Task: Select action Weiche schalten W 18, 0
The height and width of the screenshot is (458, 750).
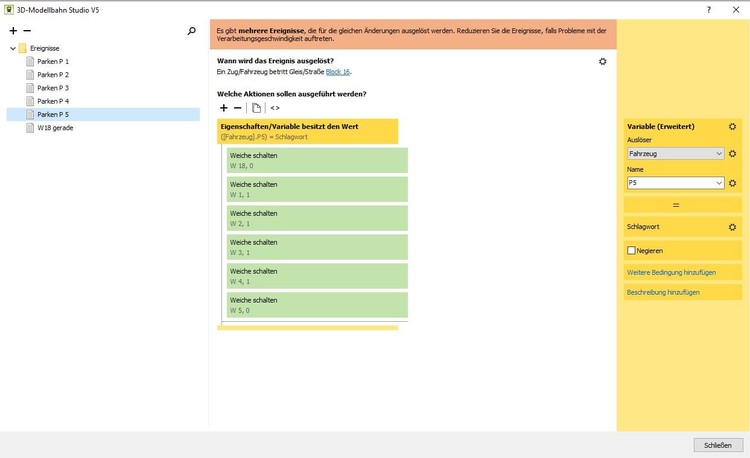Action: tap(317, 160)
